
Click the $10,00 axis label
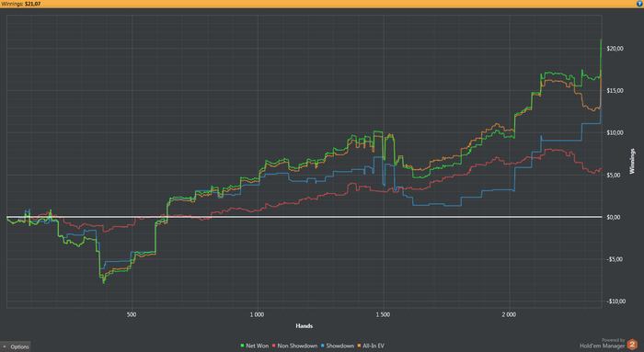coord(615,133)
